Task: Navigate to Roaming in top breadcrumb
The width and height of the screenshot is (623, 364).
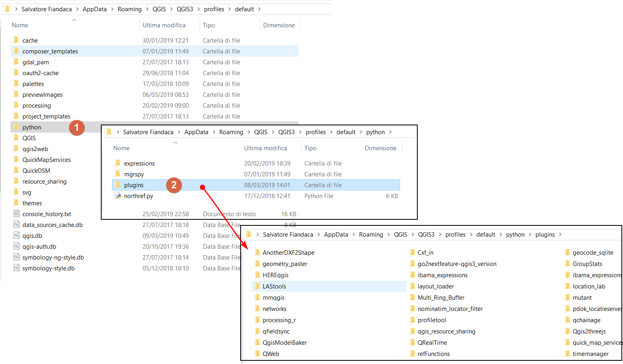Action: [129, 9]
